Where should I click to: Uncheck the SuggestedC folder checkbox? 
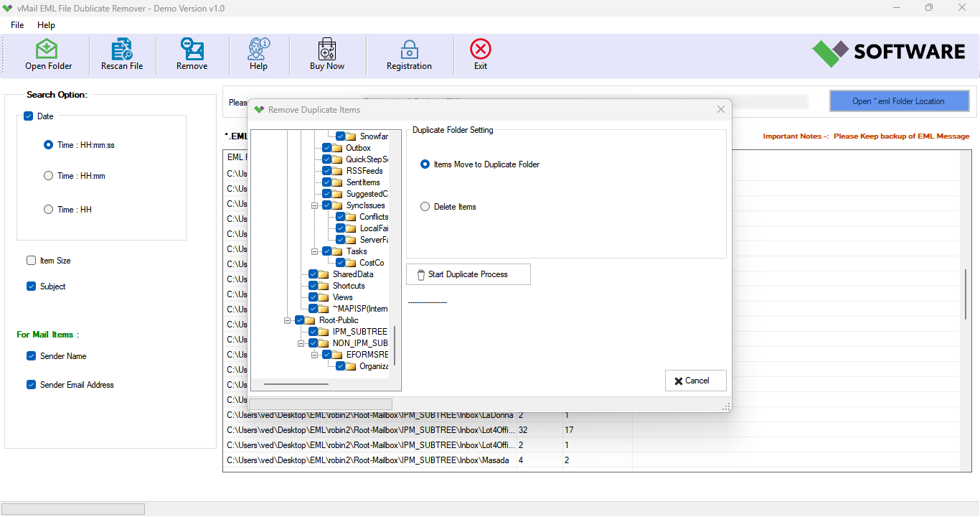327,194
